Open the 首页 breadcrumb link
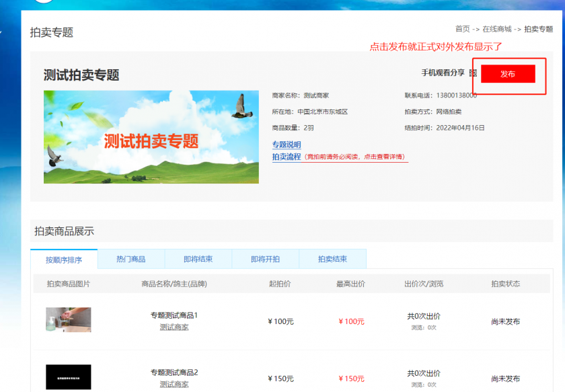The image size is (565, 392). [x=462, y=29]
